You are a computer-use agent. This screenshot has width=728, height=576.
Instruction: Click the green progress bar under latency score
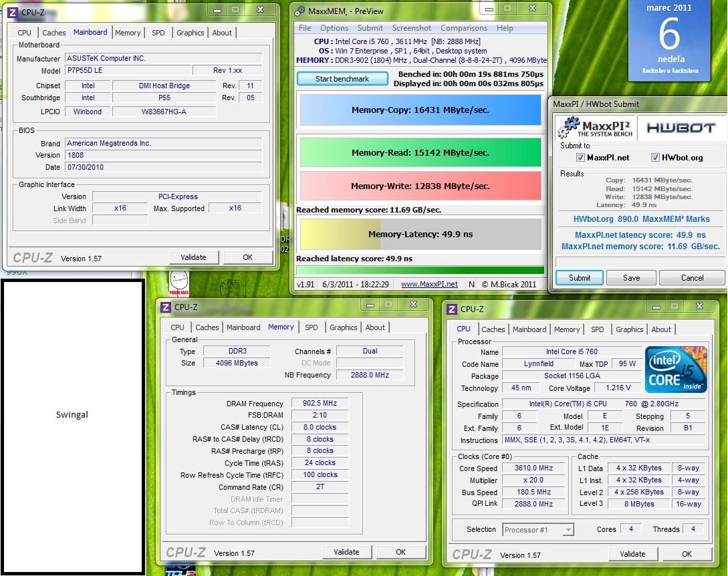click(x=420, y=270)
